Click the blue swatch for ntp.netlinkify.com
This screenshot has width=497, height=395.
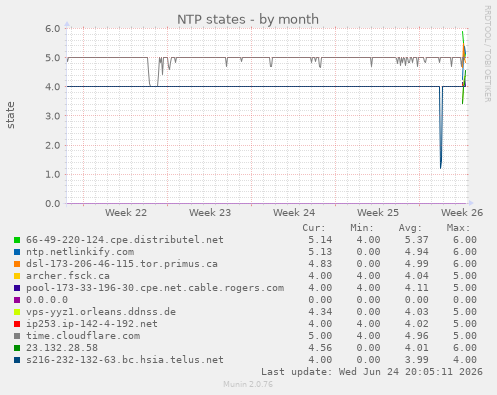click(x=17, y=252)
